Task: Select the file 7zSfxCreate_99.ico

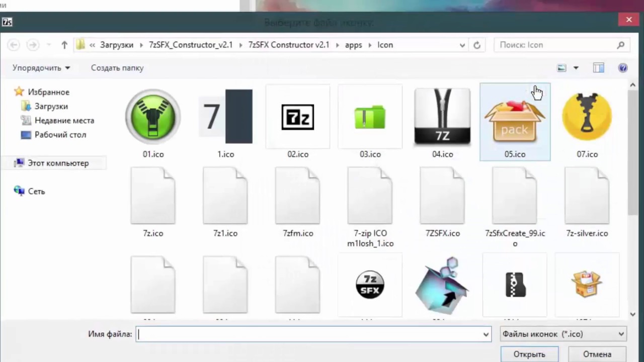Action: (x=515, y=207)
